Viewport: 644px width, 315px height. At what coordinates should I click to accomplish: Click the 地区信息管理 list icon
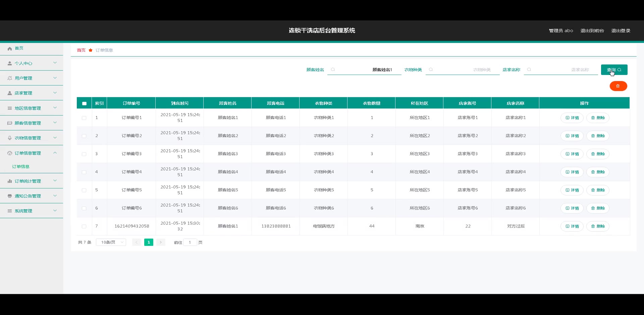10,108
